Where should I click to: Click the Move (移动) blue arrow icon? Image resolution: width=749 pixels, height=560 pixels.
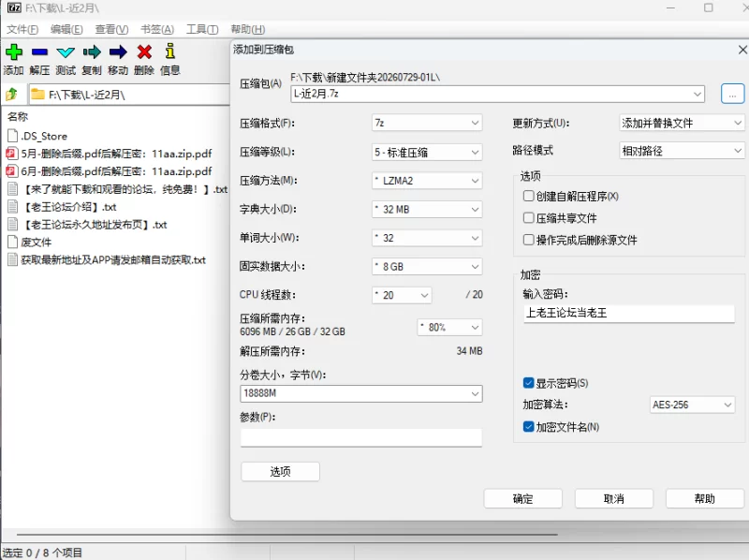pyautogui.click(x=118, y=52)
